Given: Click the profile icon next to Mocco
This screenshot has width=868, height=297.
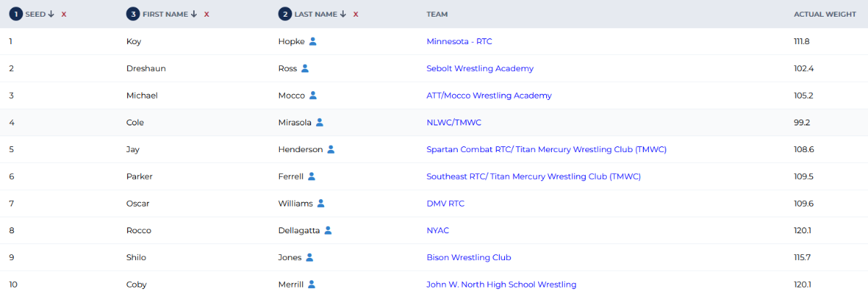Looking at the screenshot, I should point(313,96).
